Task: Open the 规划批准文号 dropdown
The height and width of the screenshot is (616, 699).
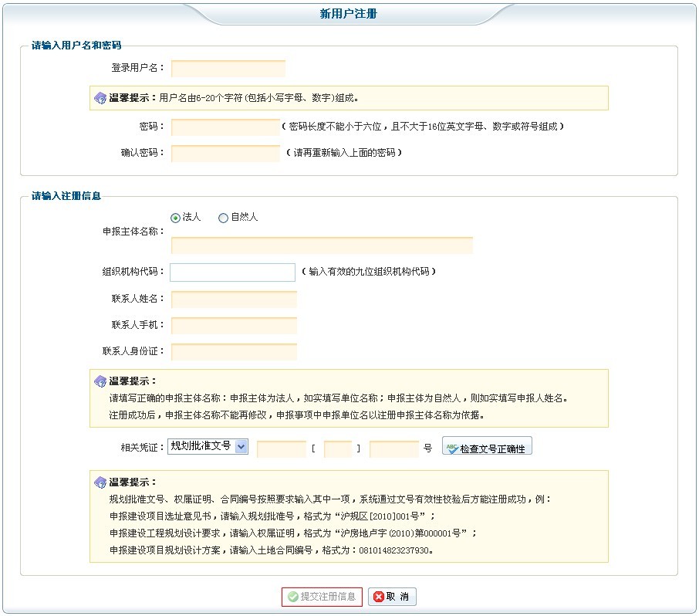Action: pyautogui.click(x=208, y=446)
